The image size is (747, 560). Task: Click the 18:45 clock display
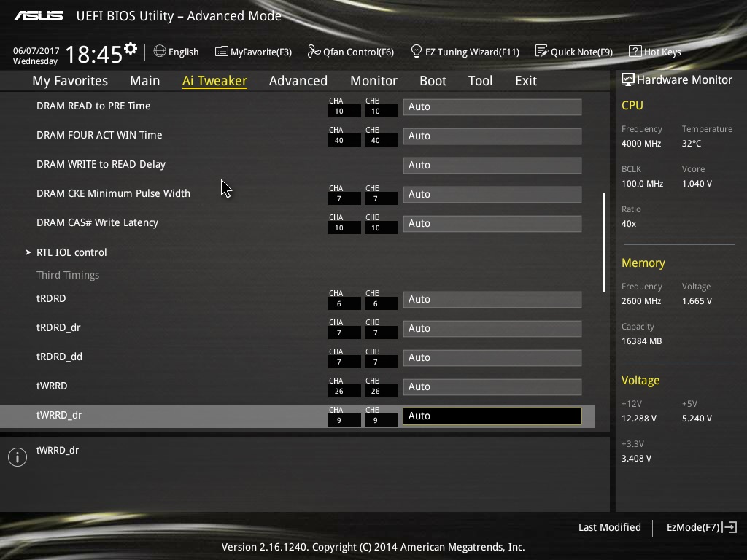(x=94, y=54)
